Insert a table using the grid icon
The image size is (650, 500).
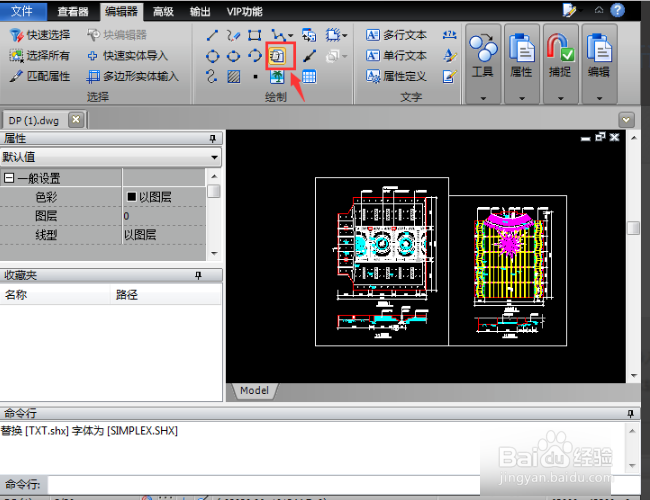[x=309, y=77]
